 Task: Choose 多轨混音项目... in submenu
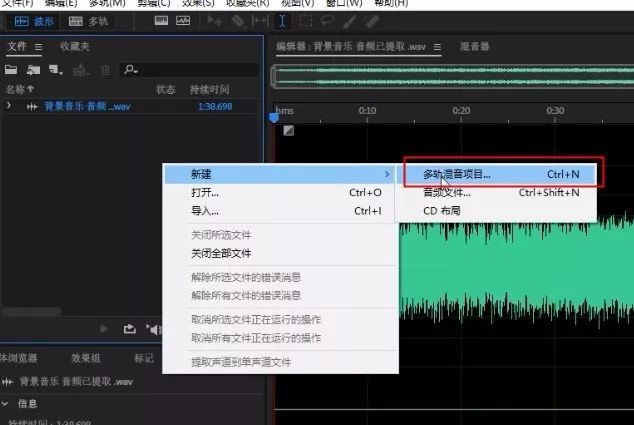point(496,174)
